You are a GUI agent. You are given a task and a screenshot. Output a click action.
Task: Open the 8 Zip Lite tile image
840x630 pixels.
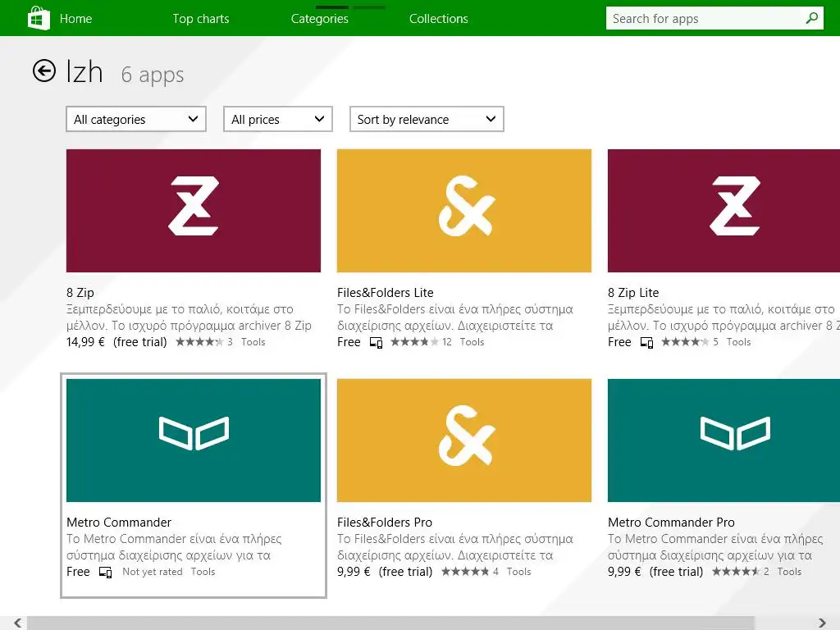(724, 211)
